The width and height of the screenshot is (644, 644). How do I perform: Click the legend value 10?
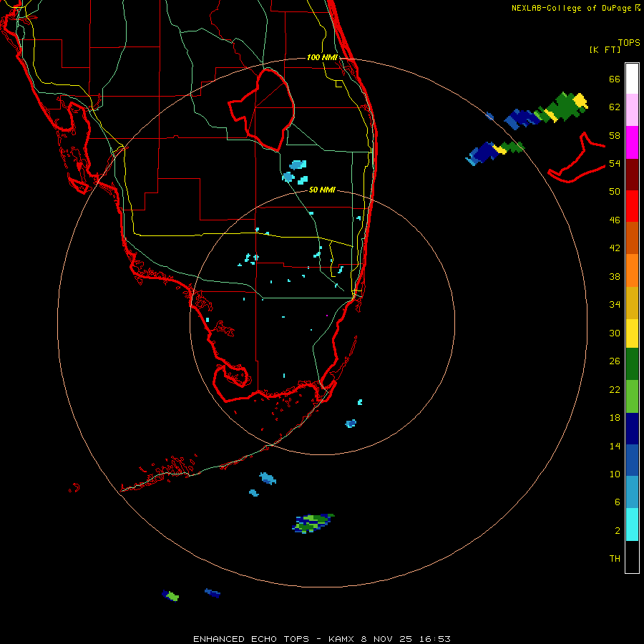point(615,474)
